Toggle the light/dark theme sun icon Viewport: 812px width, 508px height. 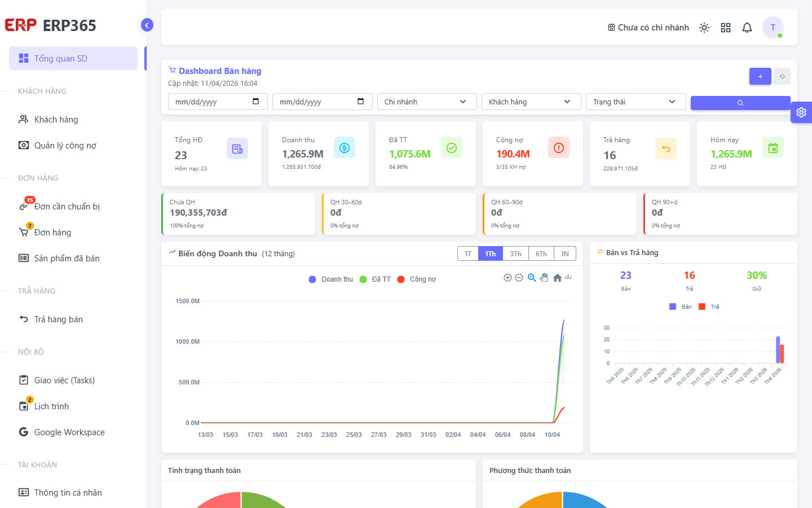click(x=704, y=28)
